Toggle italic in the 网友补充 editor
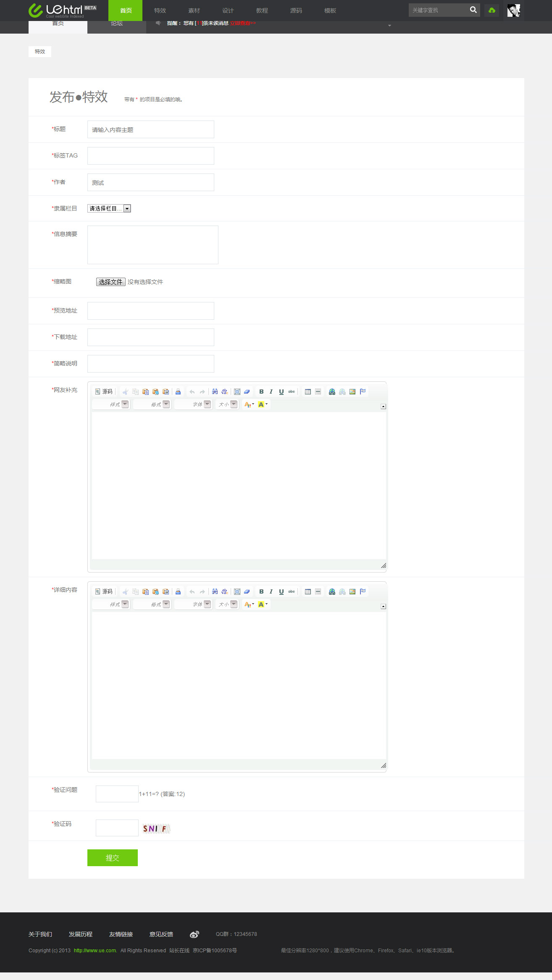The width and height of the screenshot is (552, 980). 271,391
